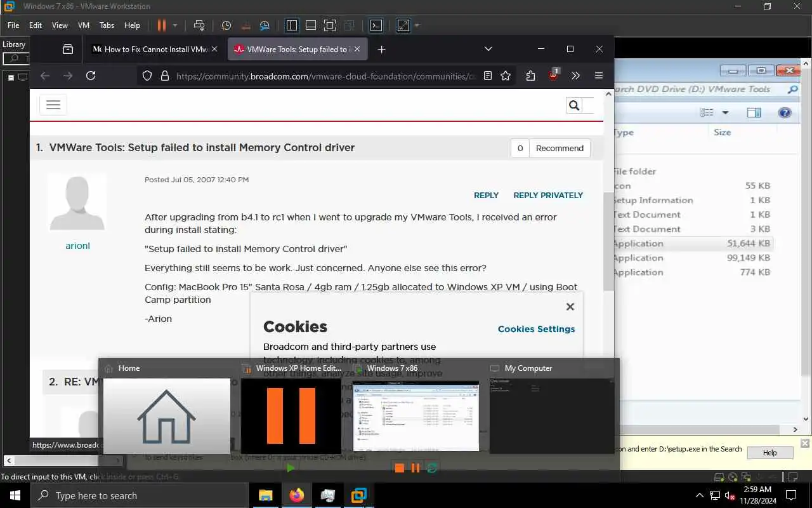Click the Recommend button on the post

[560, 148]
